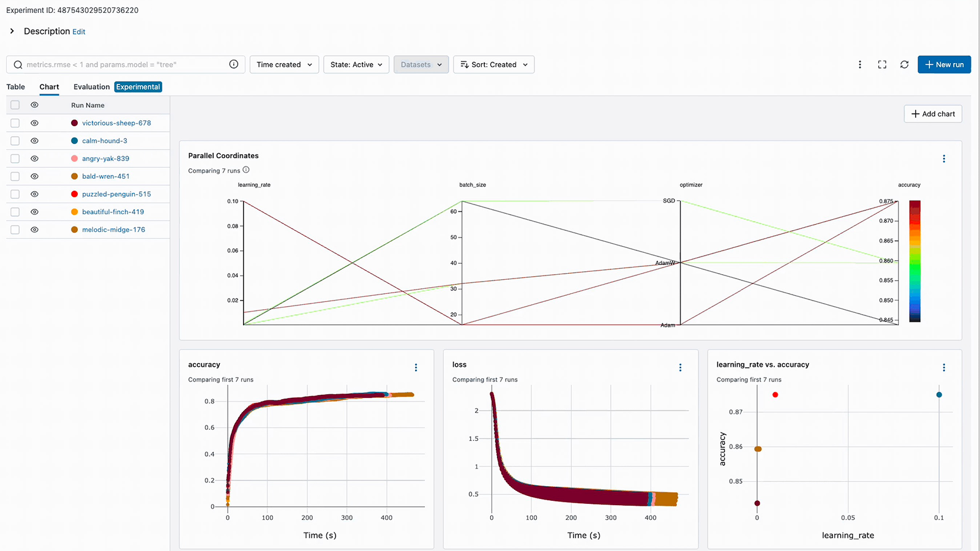Image resolution: width=980 pixels, height=551 pixels.
Task: Open the loss chart options menu
Action: coord(680,367)
